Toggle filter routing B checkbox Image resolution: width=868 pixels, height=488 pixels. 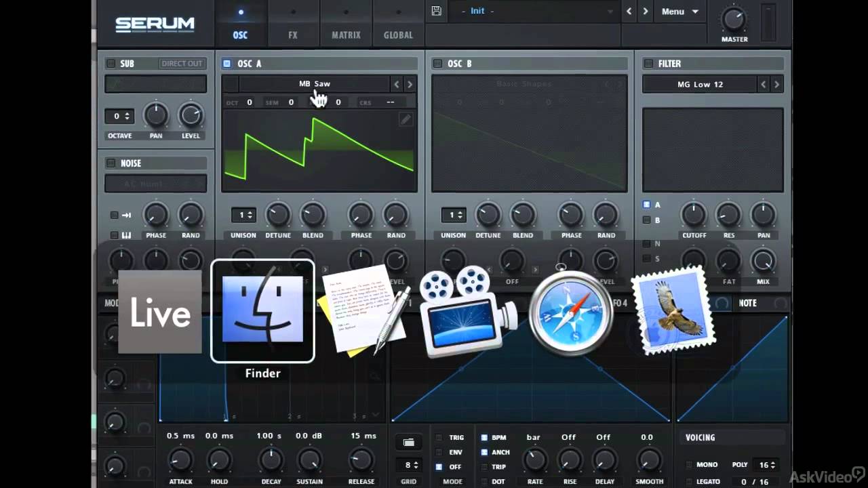coord(646,220)
